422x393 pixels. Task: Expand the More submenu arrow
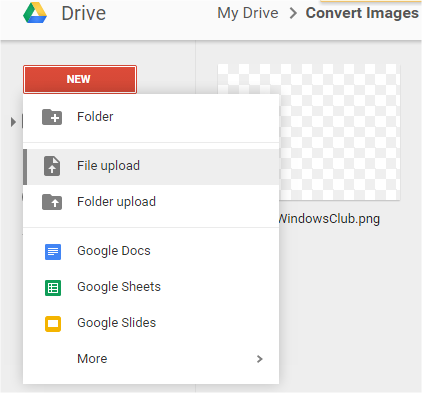(260, 359)
